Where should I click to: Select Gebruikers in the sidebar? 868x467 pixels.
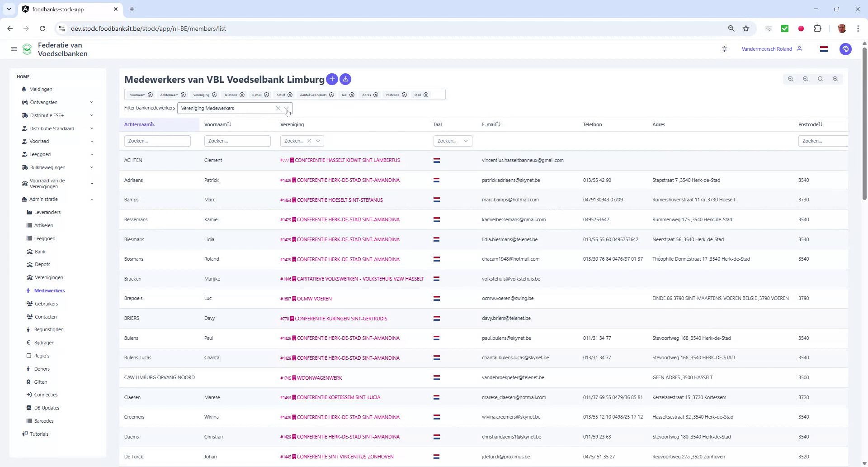47,304
